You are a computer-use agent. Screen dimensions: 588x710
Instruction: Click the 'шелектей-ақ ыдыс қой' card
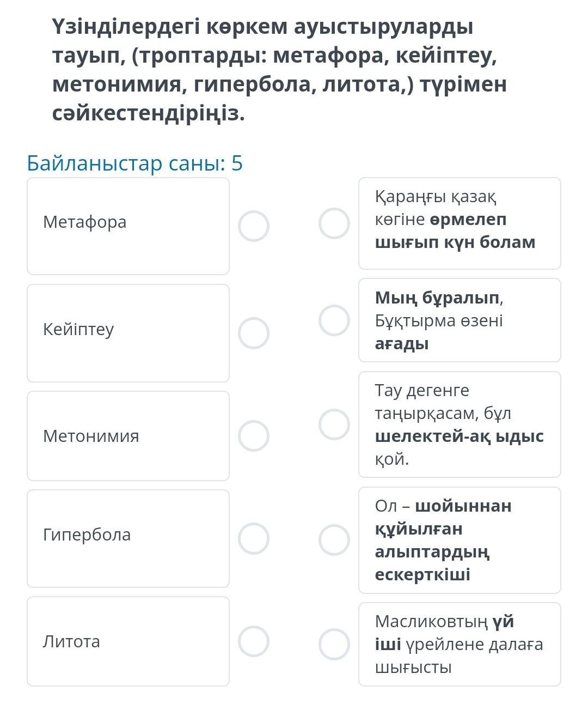tap(460, 424)
